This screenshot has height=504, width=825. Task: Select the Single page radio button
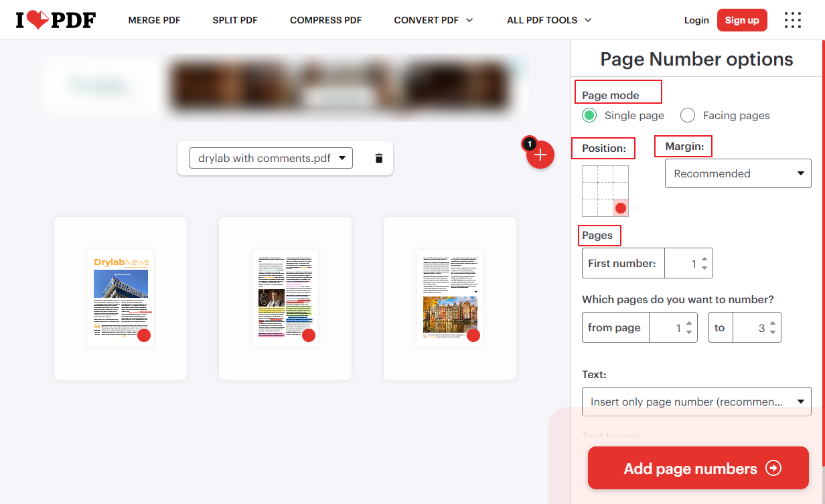tap(589, 115)
